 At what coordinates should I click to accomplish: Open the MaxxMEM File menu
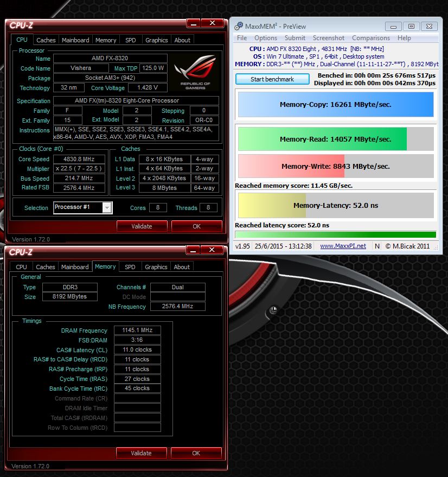coord(242,38)
